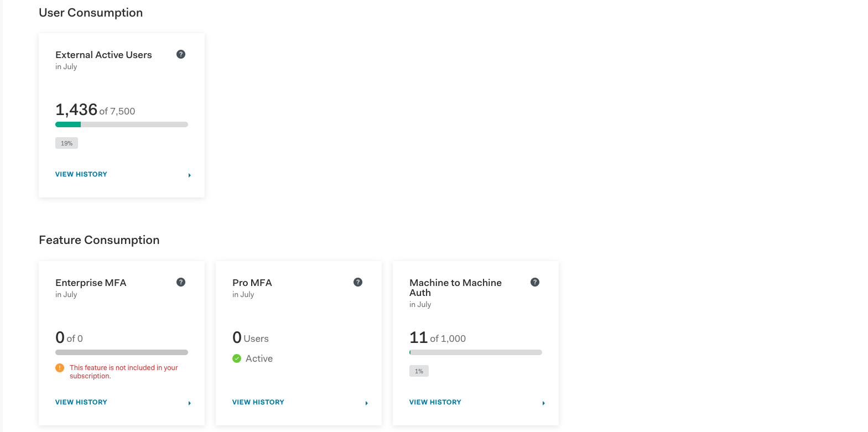Open View History for Enterprise MFA

(81, 402)
